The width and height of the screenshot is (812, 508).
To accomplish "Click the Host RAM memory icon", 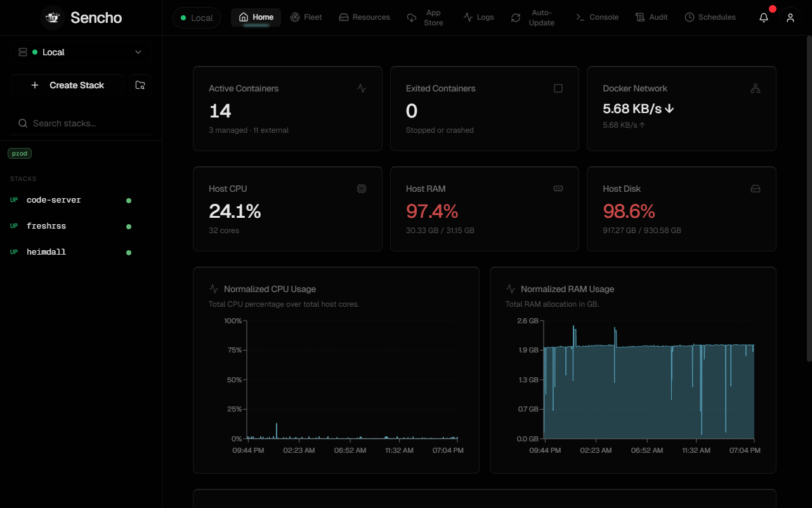I will tap(558, 189).
